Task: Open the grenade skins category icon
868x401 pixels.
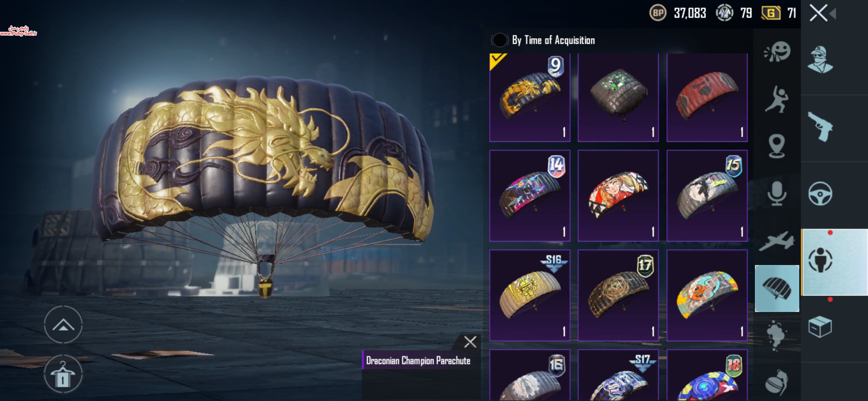Action: point(776,382)
